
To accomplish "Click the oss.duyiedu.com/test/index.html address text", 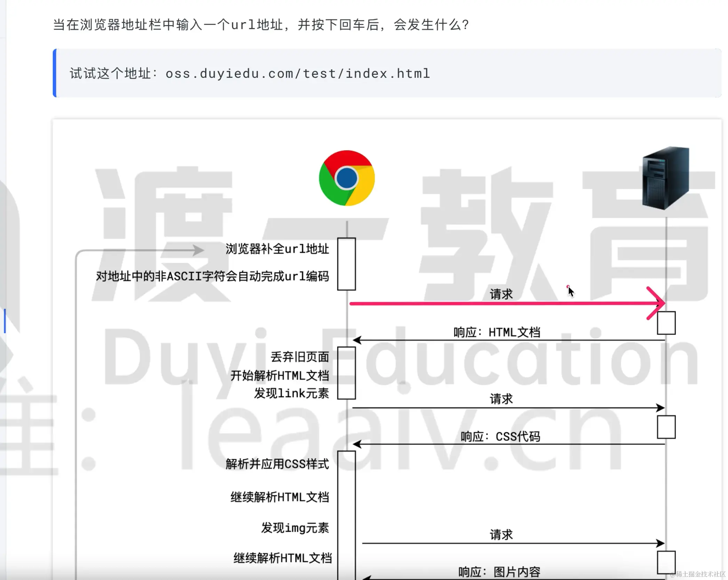I will pos(298,74).
